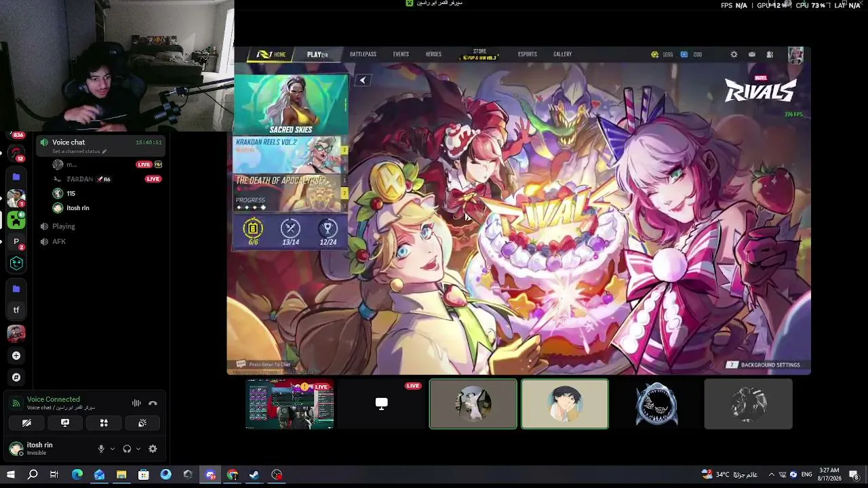Open the player profile avatar in Rivals

coord(795,55)
